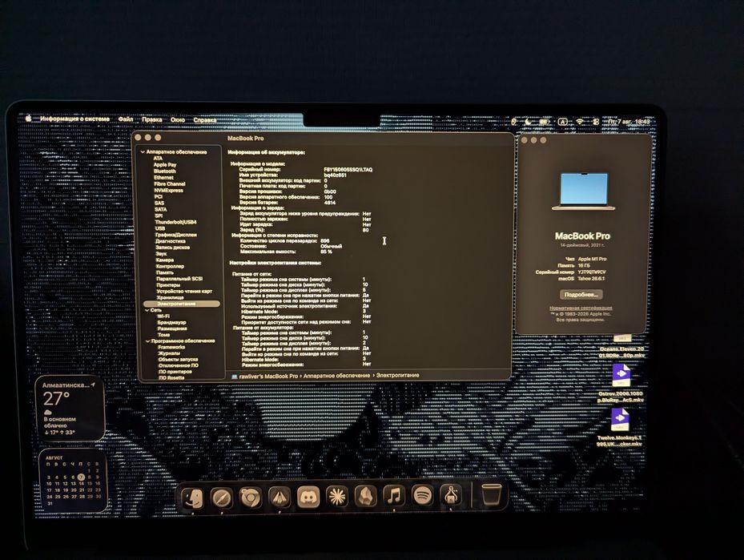Screen dimensions: 744x560
Task: Open Focus moon icon in menu bar
Action: coord(528,122)
